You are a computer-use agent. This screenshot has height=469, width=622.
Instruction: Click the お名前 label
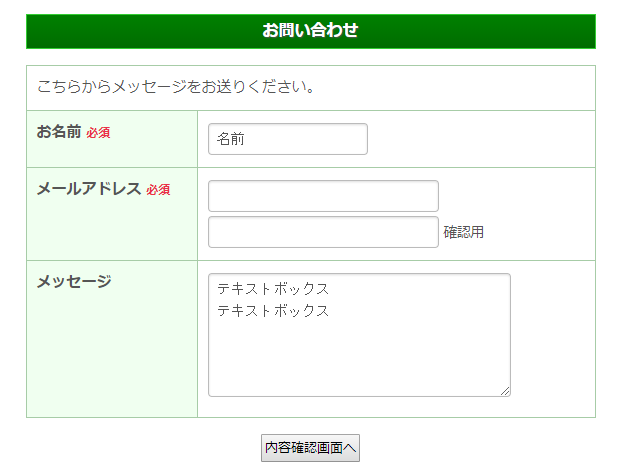(59, 131)
